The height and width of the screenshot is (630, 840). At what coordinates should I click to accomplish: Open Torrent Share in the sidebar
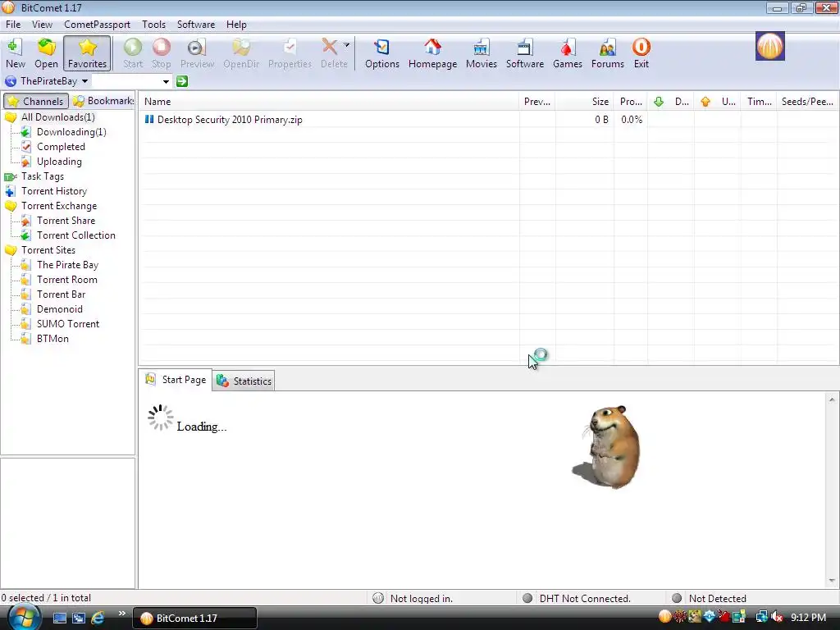(x=66, y=221)
